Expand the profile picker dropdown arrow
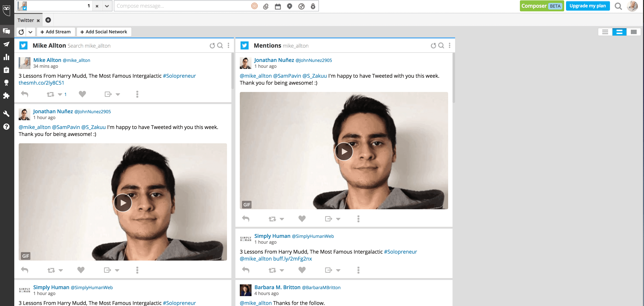This screenshot has width=644, height=306. (x=107, y=6)
